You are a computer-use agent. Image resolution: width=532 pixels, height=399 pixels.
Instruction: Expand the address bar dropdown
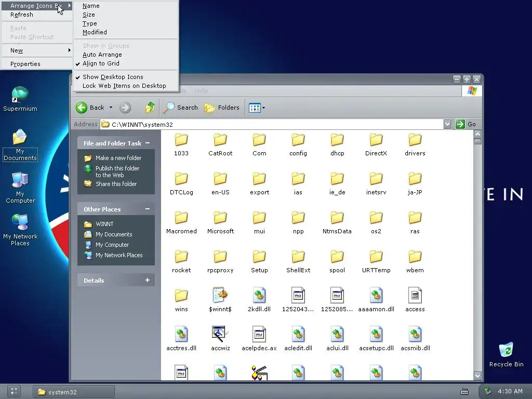tap(447, 124)
